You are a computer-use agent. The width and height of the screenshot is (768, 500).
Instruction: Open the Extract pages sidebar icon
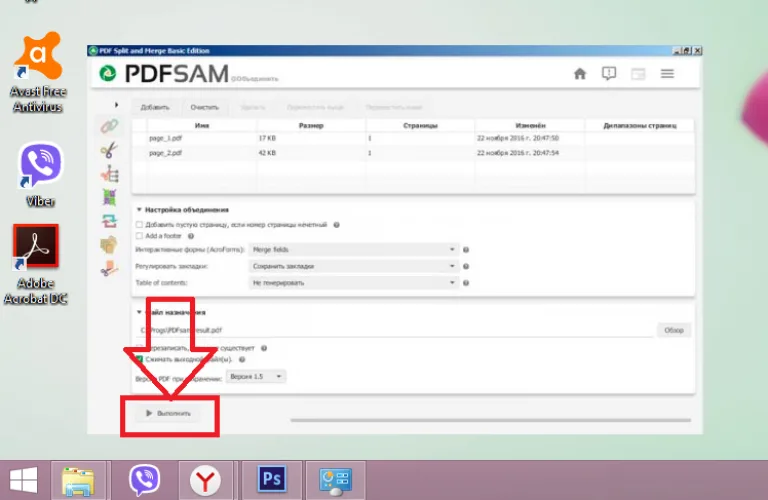pos(109,244)
